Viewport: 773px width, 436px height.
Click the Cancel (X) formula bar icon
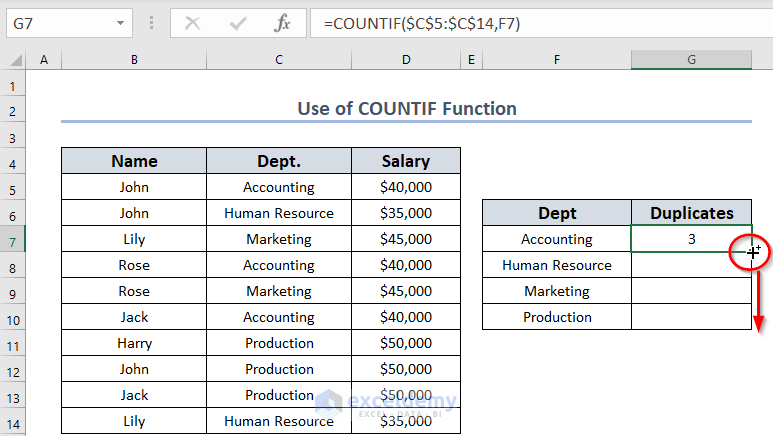[x=192, y=22]
